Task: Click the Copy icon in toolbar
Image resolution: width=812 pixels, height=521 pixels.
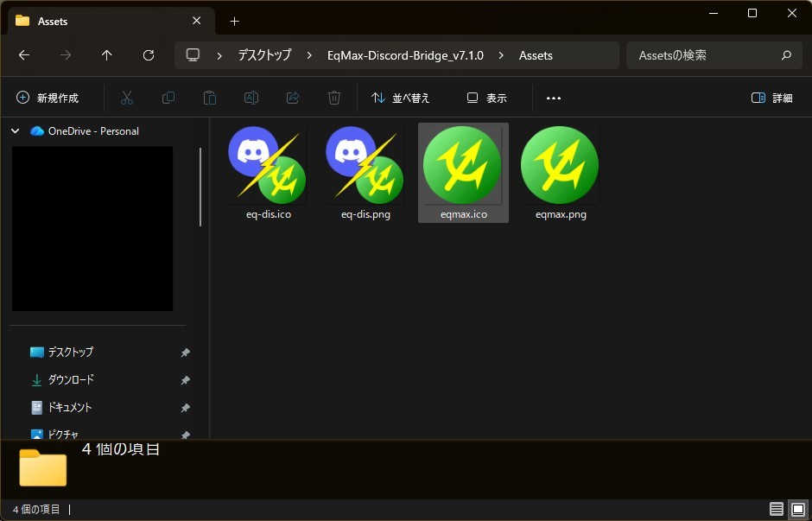Action: 168,98
